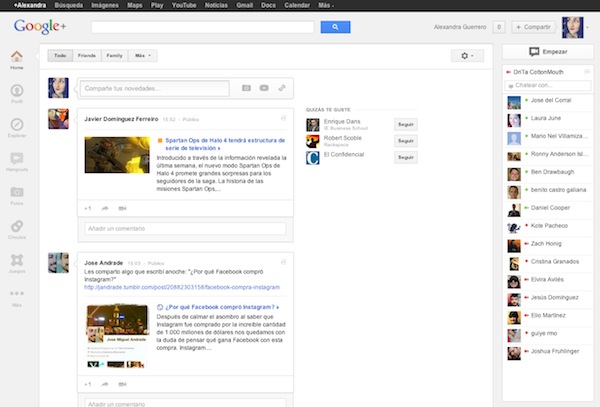This screenshot has height=407, width=600.
Task: Select the Todo stream tab
Action: click(x=60, y=56)
